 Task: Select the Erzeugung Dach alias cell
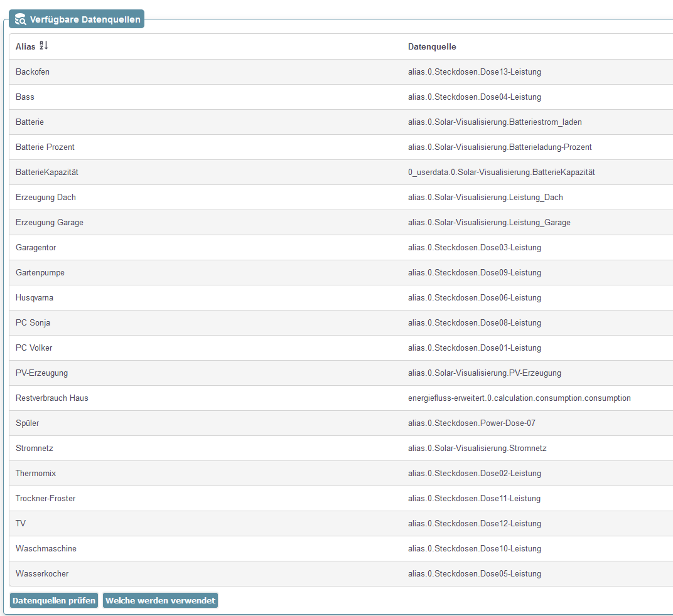[x=45, y=198]
